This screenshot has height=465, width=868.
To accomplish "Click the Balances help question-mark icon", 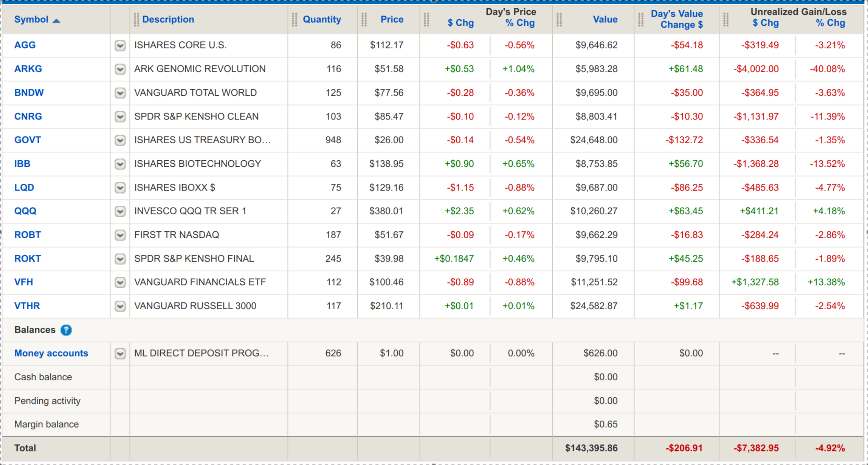I will [66, 330].
